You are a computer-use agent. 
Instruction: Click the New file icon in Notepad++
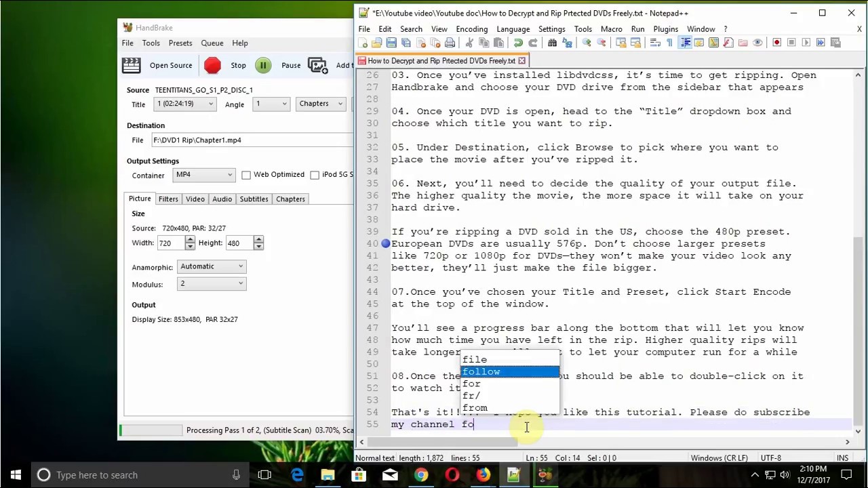tap(363, 43)
